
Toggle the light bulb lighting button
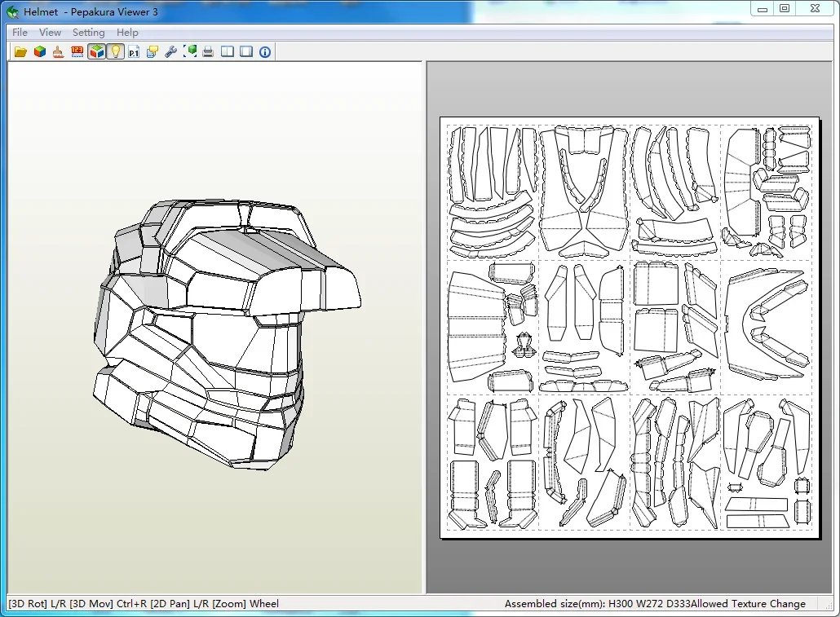tap(115, 52)
